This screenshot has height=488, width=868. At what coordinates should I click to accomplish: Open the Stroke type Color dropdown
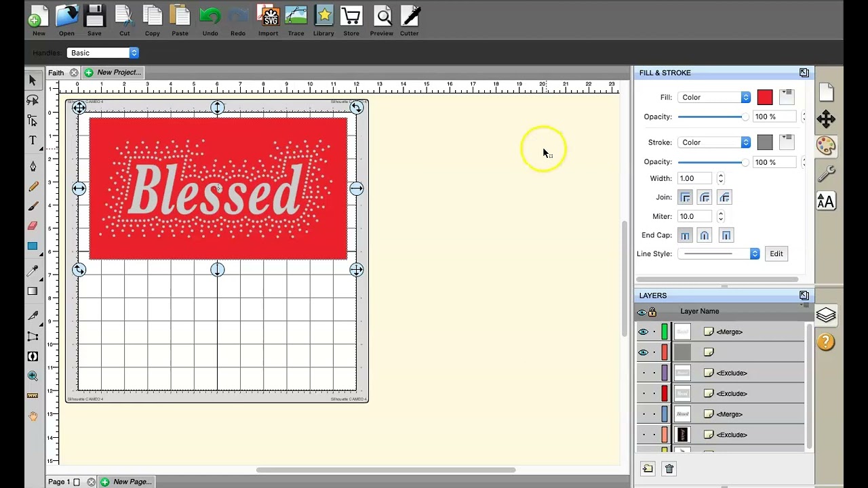714,142
